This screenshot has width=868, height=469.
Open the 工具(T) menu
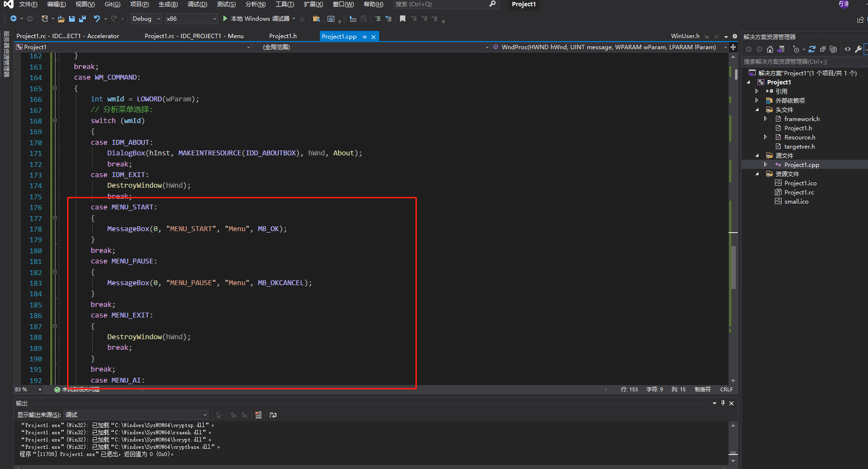click(x=285, y=4)
